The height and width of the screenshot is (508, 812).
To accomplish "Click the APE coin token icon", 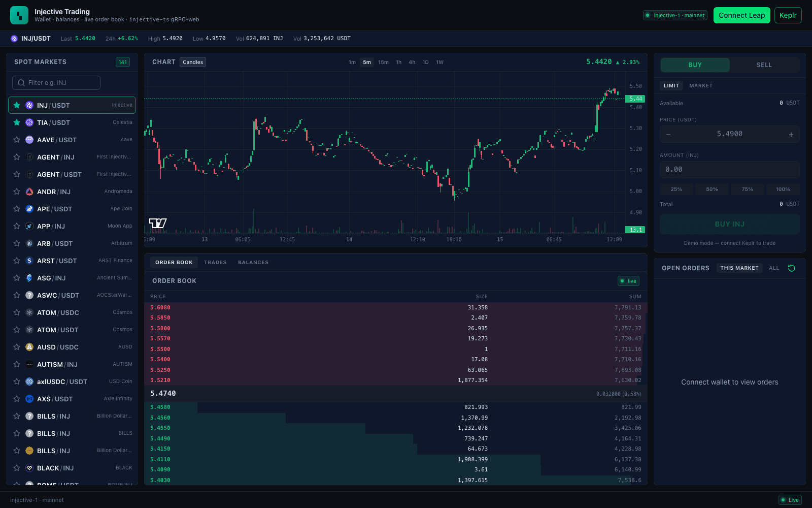I will click(29, 209).
